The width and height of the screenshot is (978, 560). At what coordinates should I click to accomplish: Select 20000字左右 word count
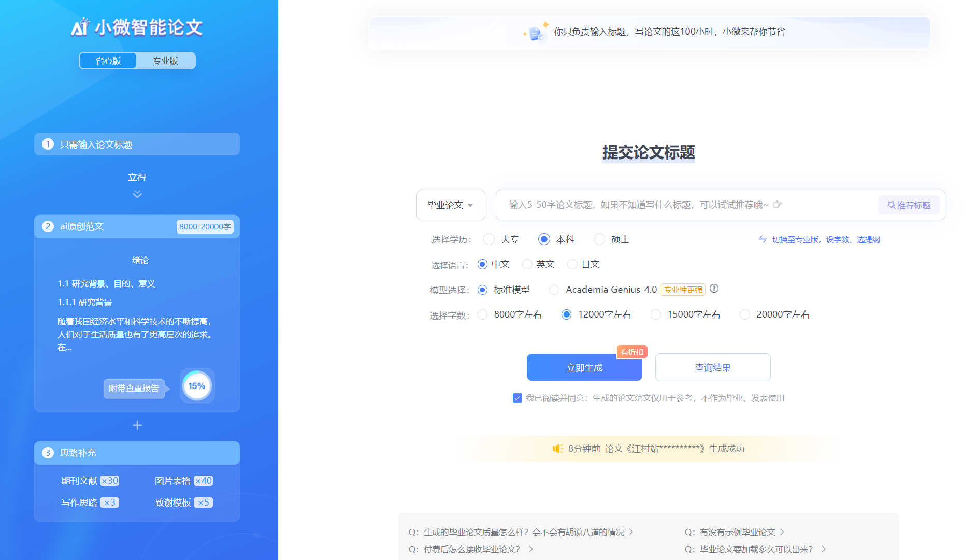coord(745,314)
